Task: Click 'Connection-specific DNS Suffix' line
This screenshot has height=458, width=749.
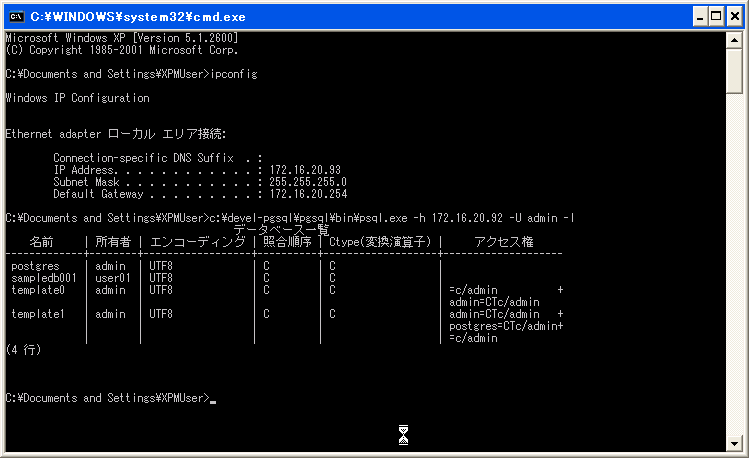Action: coord(158,158)
